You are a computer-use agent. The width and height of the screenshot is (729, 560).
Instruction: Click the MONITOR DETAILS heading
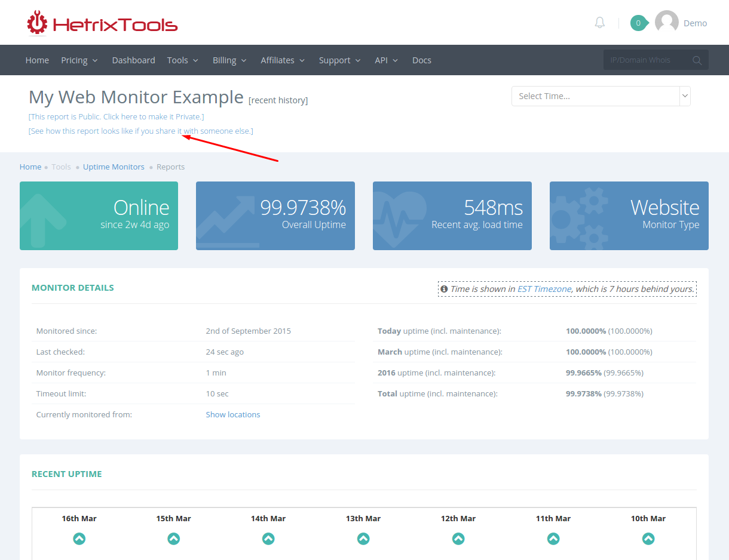click(73, 287)
